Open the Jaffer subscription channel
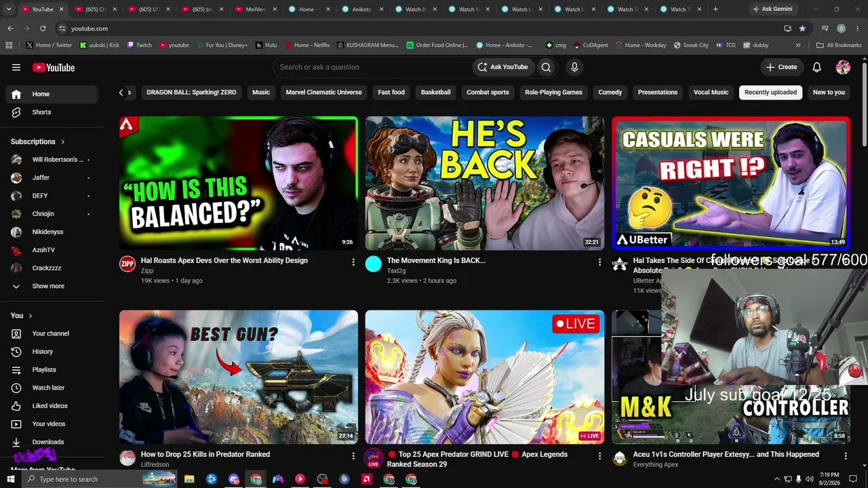The width and height of the screenshot is (868, 488). [52, 178]
